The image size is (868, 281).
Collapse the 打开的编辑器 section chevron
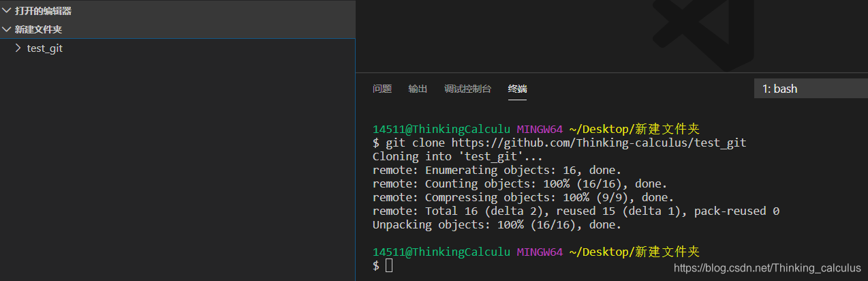[7, 11]
